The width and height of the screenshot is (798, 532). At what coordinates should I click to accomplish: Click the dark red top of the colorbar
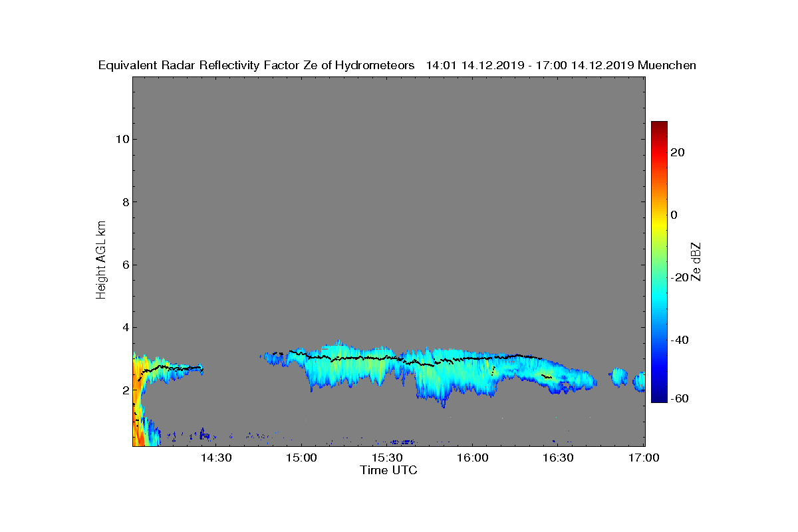coord(659,125)
